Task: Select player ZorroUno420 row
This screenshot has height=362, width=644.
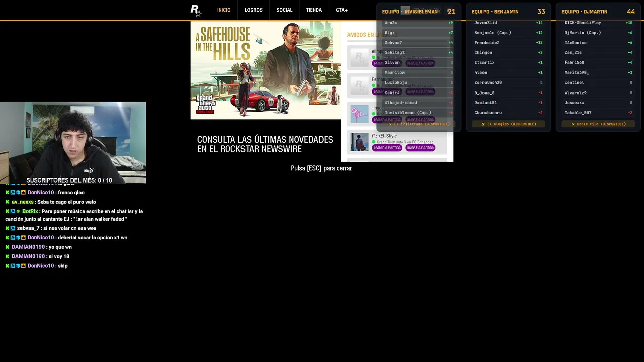Action: [x=509, y=83]
